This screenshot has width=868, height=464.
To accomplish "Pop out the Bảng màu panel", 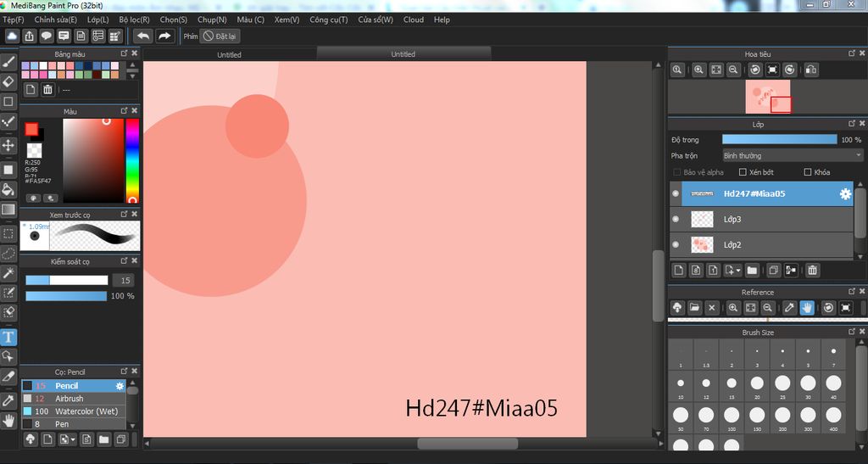I will coord(124,53).
